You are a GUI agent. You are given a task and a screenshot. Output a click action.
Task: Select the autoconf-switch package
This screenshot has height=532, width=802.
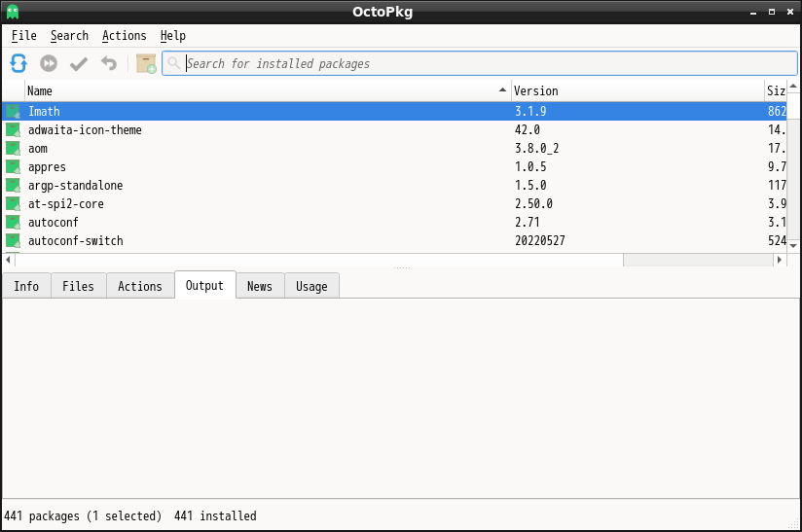[394, 240]
